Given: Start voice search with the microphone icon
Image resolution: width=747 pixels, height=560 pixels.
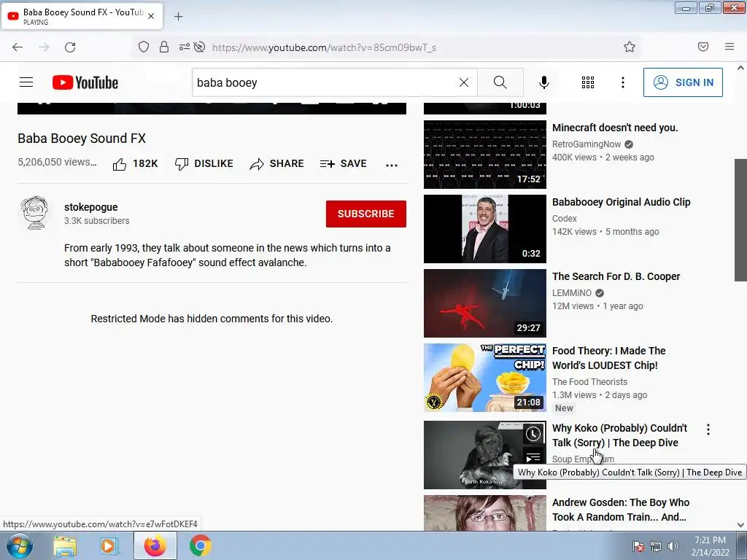Looking at the screenshot, I should (543, 82).
